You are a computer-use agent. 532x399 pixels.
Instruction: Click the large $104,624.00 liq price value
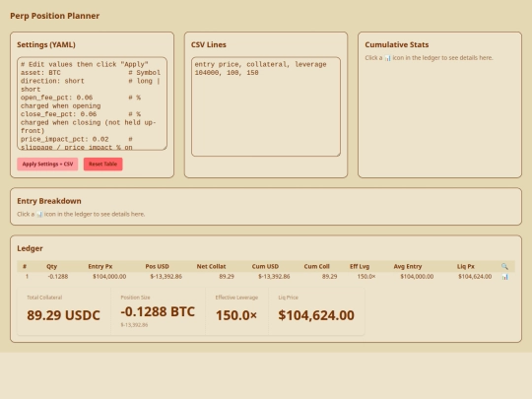tap(316, 315)
